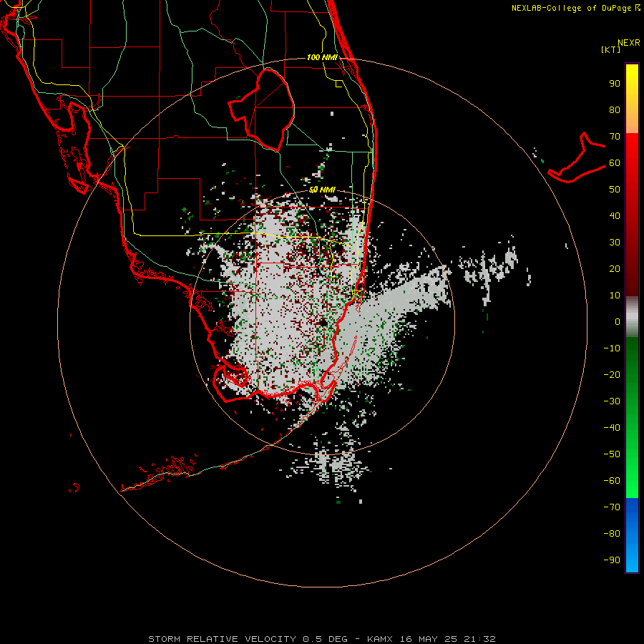The image size is (644, 644).
Task: Click the 40 value on the velocity scale
Action: [x=615, y=215]
